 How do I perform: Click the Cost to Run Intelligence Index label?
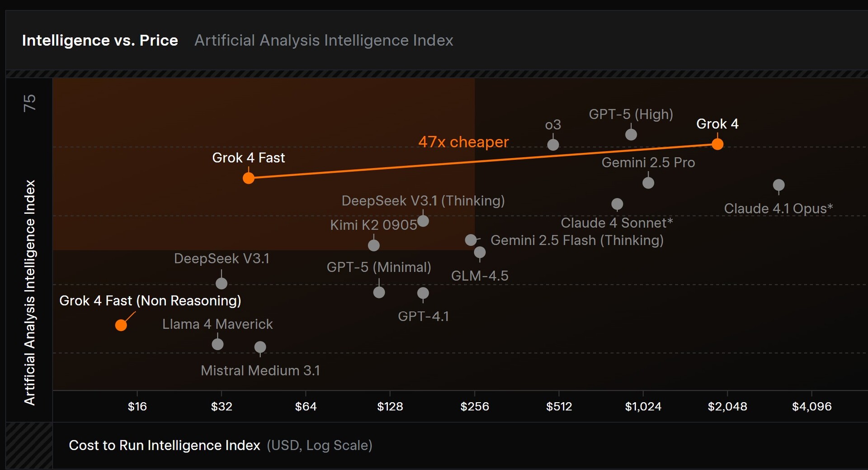pyautogui.click(x=165, y=445)
